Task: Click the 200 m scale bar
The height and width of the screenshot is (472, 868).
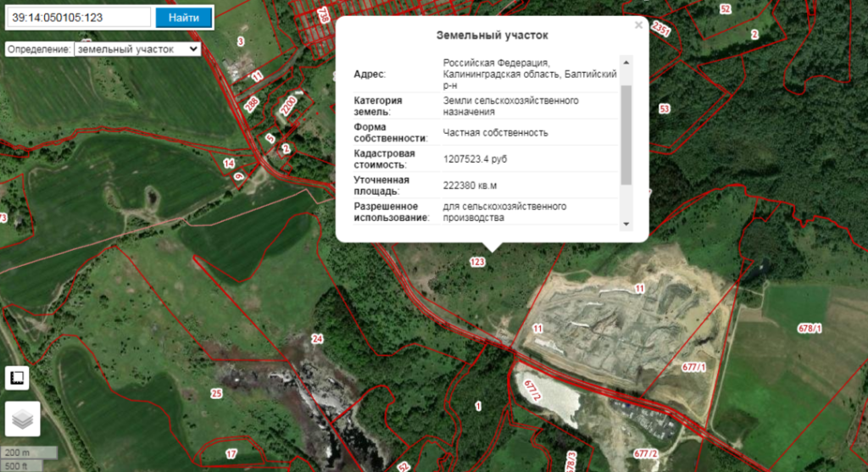Action: pyautogui.click(x=30, y=453)
